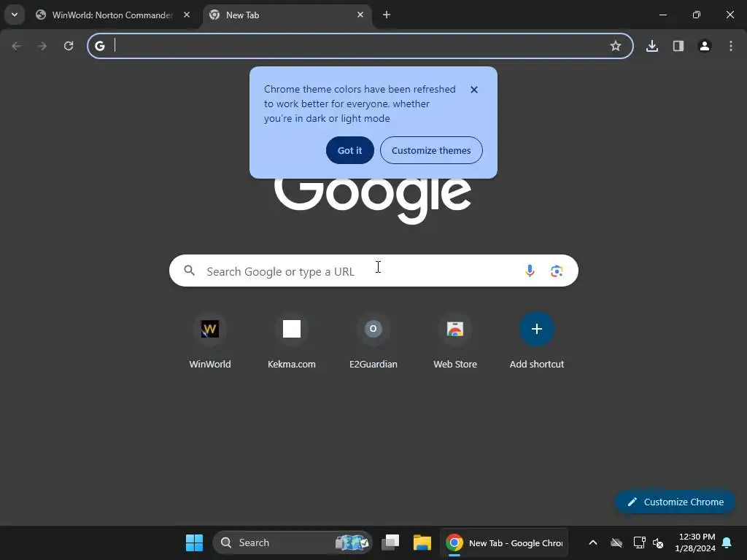The width and height of the screenshot is (747, 560).
Task: Click magnifier icon in Google search box
Action: tap(189, 271)
